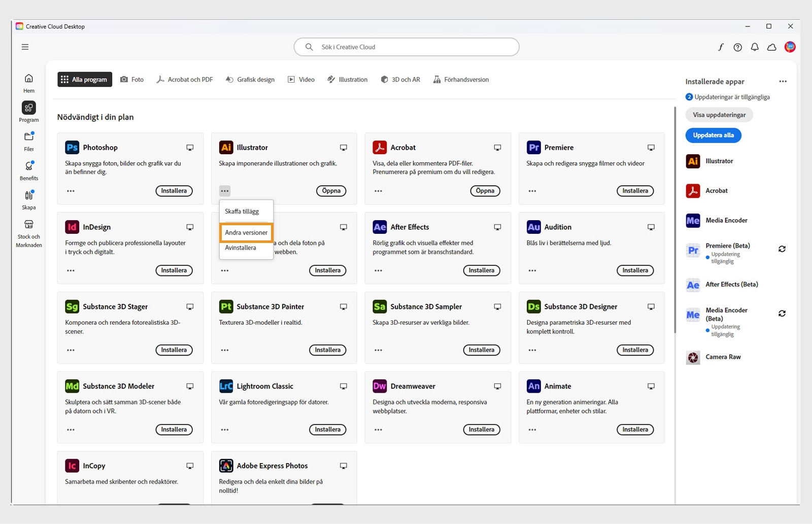
Task: Click the sync icon next to Premiere (Beta)
Action: 782,249
